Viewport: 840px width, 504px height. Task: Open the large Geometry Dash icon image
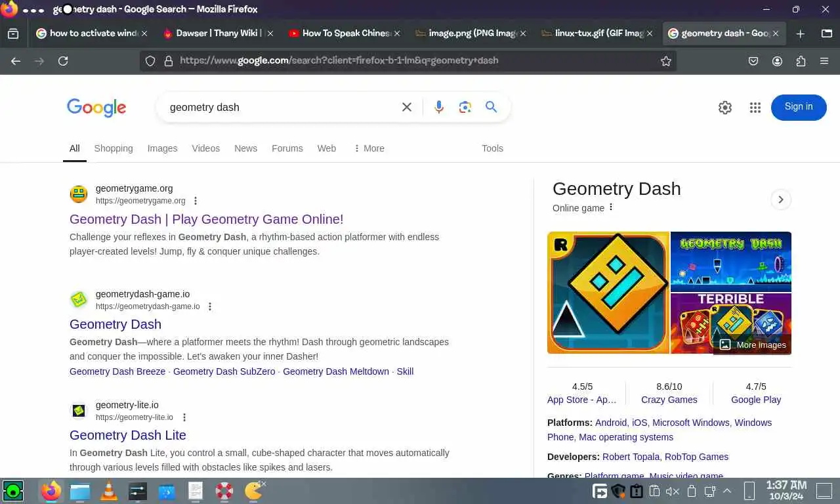[x=608, y=293]
